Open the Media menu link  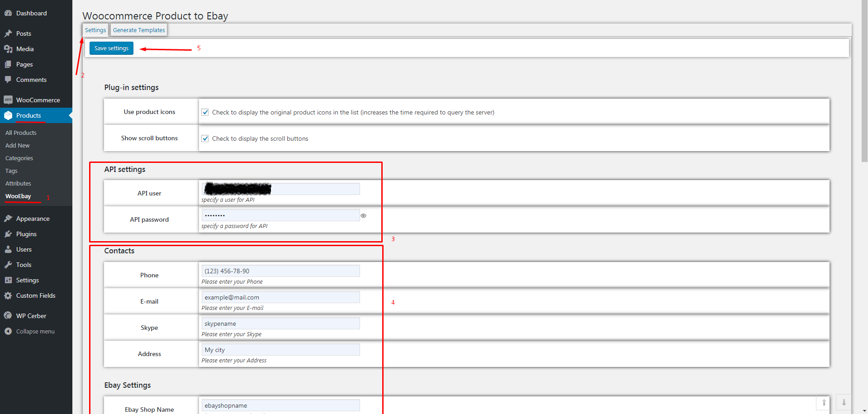point(25,49)
